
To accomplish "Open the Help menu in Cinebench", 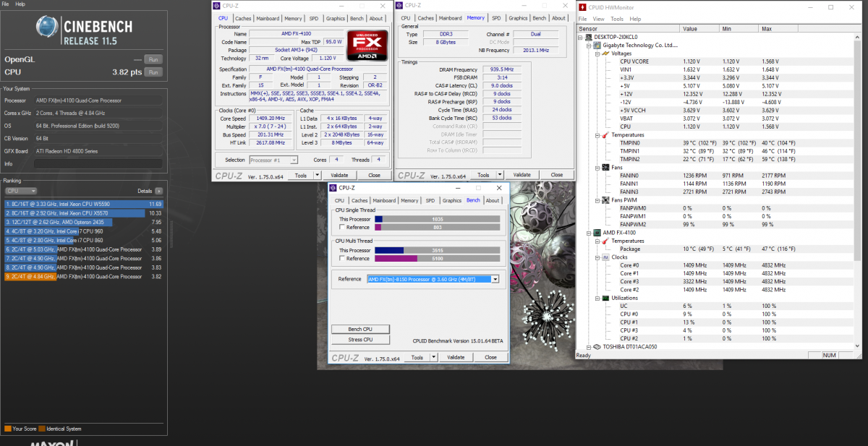I will 20,4.
